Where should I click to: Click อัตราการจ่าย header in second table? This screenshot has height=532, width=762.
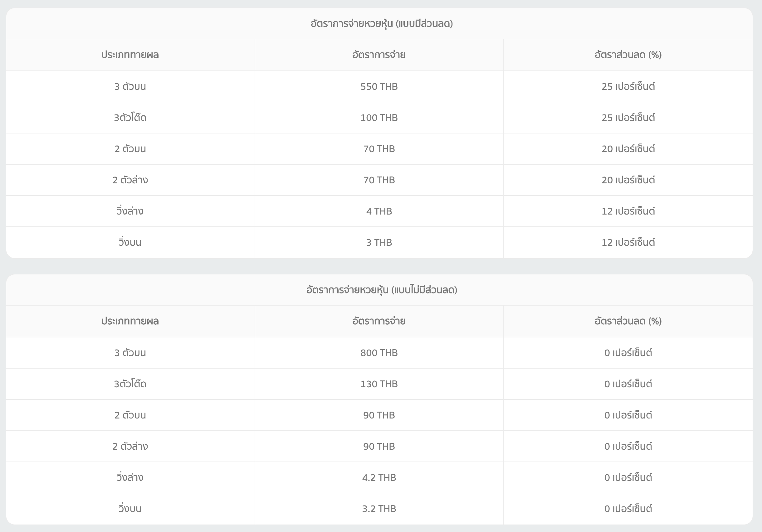(x=379, y=321)
